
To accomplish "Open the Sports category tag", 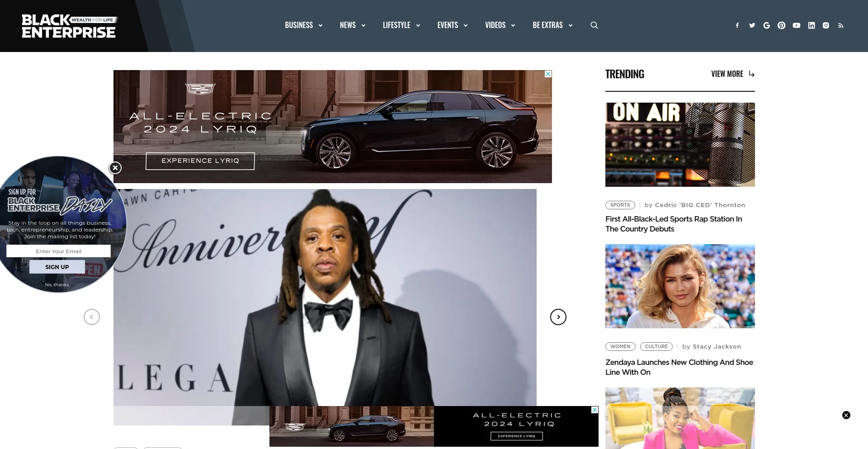I will point(620,205).
